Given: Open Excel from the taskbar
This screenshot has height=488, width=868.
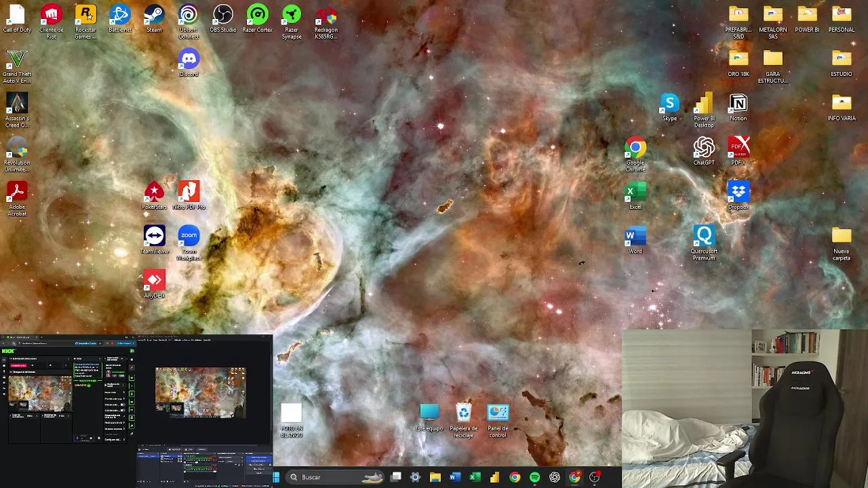Looking at the screenshot, I should (x=475, y=477).
